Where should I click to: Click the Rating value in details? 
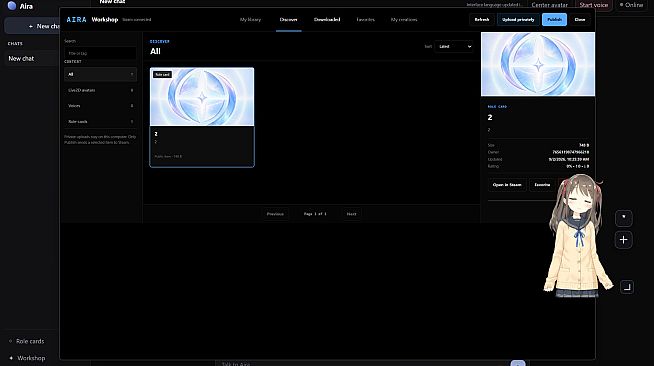578,166
